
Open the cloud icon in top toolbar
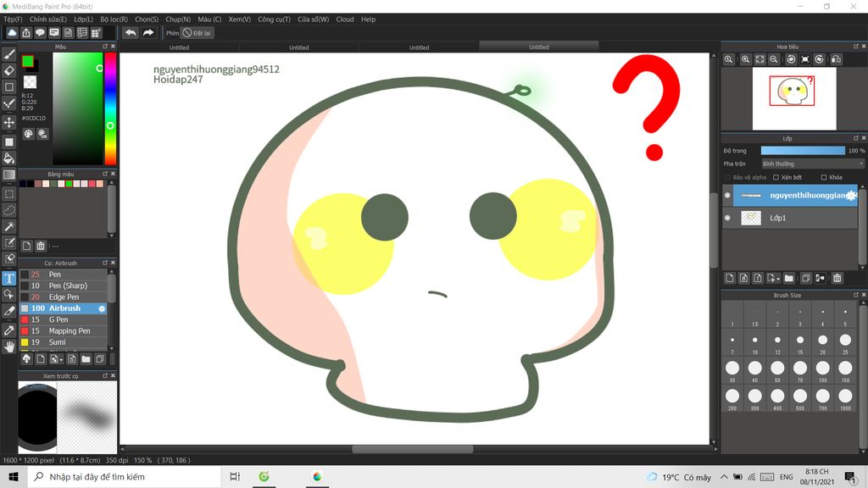click(12, 33)
